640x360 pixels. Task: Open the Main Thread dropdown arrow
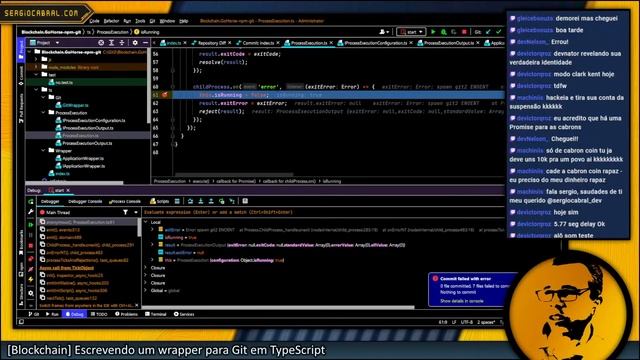(x=136, y=212)
